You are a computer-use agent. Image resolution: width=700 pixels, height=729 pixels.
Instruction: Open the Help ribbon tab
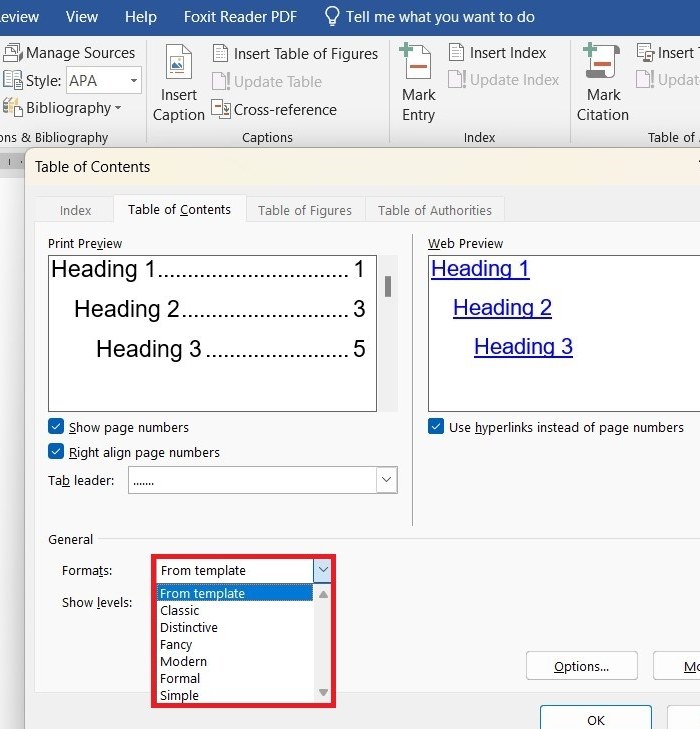tap(141, 17)
